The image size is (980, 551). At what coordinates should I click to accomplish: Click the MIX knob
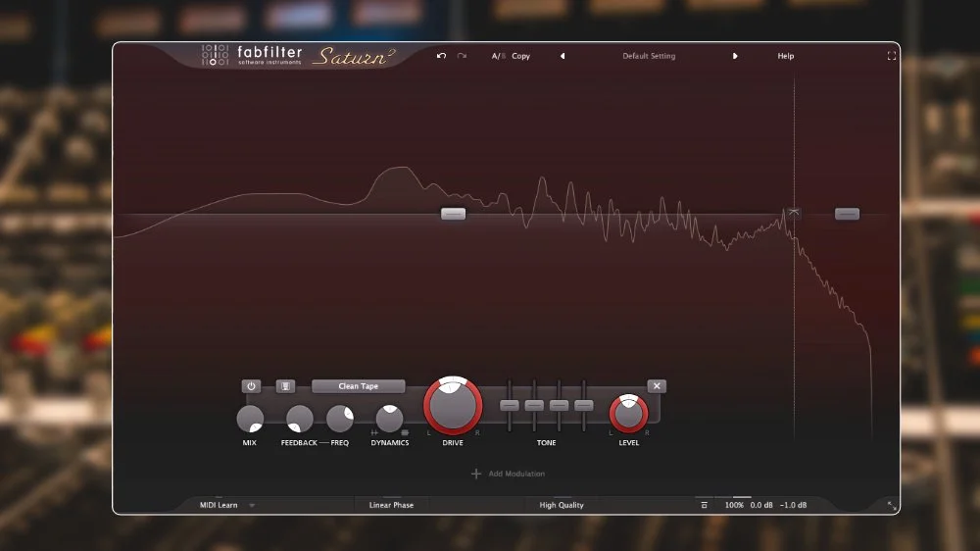point(250,419)
